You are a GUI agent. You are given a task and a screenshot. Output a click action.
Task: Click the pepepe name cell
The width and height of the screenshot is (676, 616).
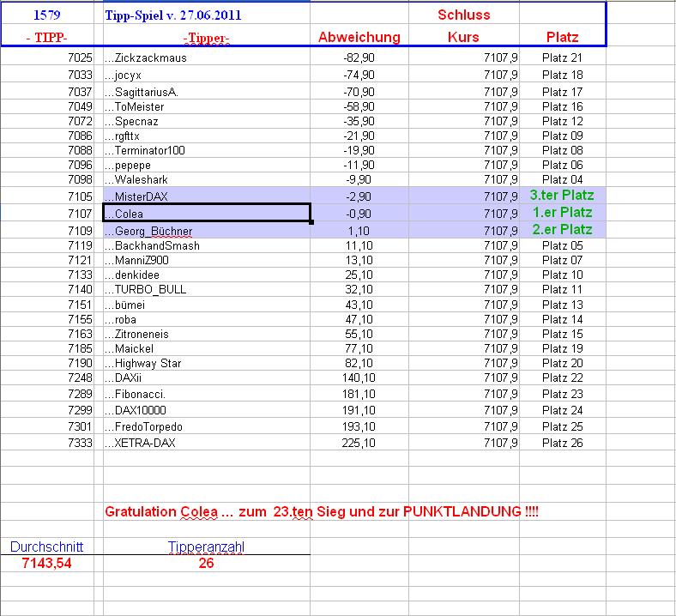click(x=207, y=165)
